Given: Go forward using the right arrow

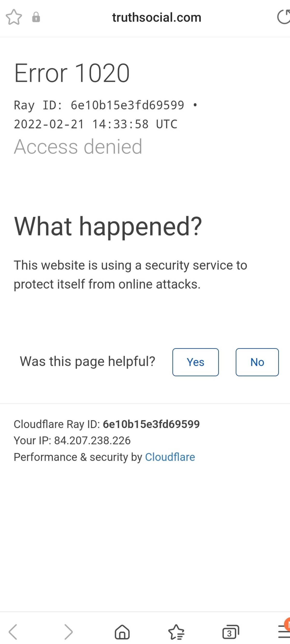Looking at the screenshot, I should click(68, 631).
